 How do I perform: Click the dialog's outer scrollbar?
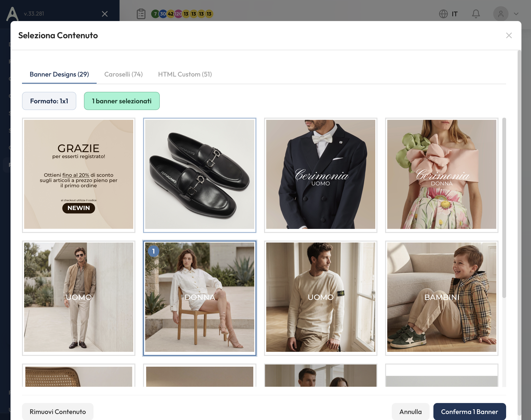(x=519, y=232)
